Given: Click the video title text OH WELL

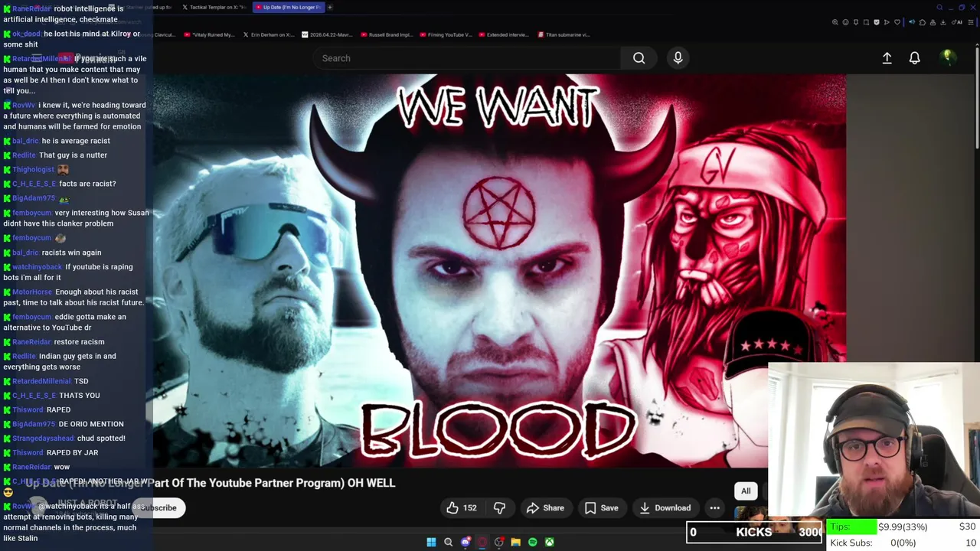Looking at the screenshot, I should pos(371,483).
